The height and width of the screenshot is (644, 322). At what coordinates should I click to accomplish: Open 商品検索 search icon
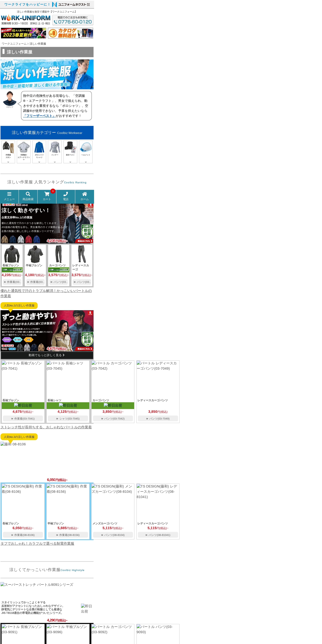coord(28,197)
